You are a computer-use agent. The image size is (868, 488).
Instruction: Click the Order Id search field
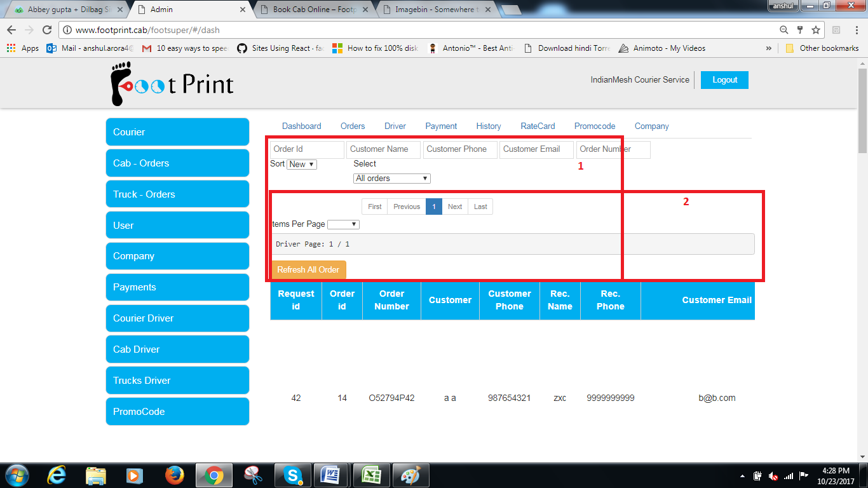click(307, 149)
